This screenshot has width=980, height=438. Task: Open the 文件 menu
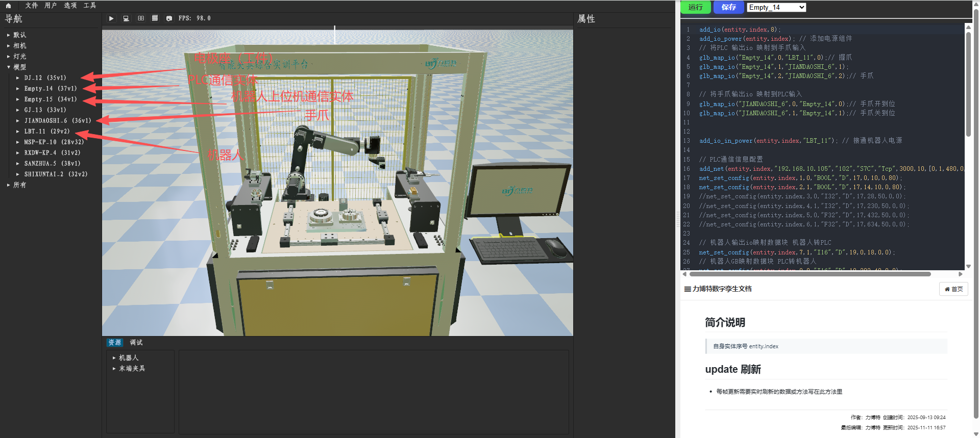(32, 6)
